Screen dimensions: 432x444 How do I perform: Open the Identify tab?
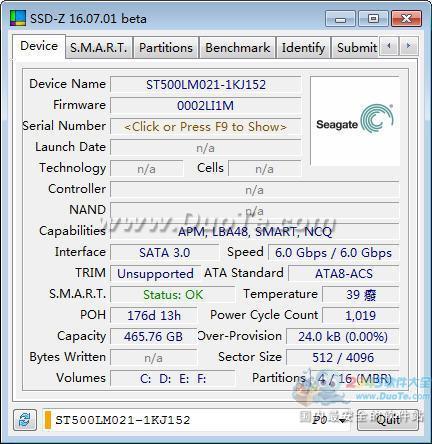(303, 48)
